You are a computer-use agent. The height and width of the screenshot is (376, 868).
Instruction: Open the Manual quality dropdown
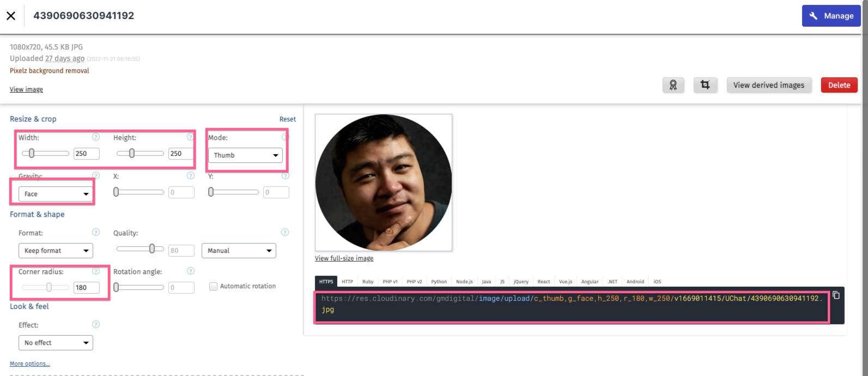point(239,251)
